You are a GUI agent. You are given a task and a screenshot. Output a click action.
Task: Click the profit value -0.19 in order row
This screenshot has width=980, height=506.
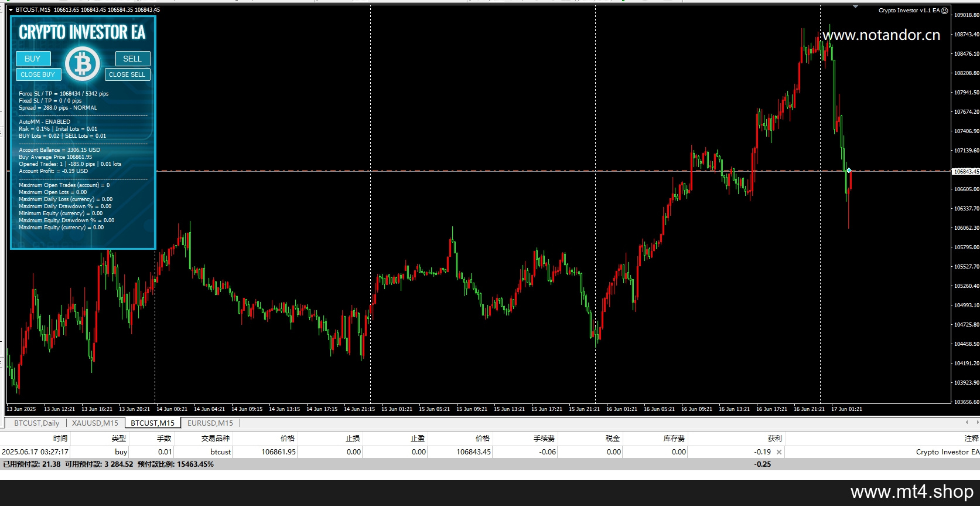point(762,452)
